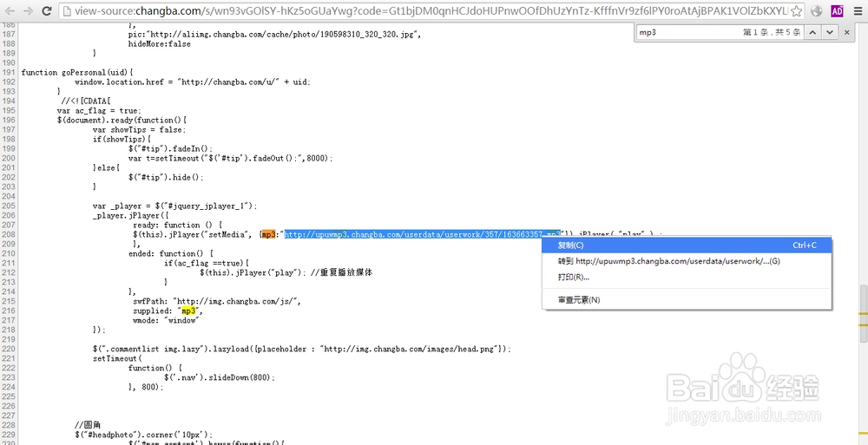This screenshot has height=445, width=868.
Task: Select 打印(R)... in the context menu
Action: pos(687,278)
